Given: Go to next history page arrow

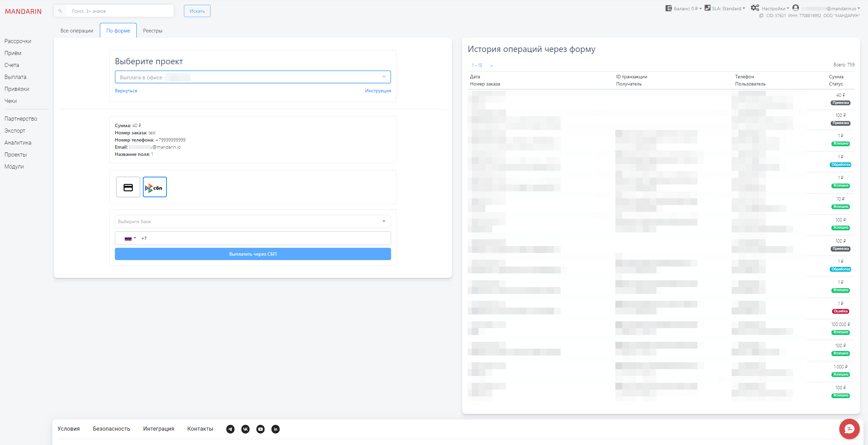Looking at the screenshot, I should [491, 65].
